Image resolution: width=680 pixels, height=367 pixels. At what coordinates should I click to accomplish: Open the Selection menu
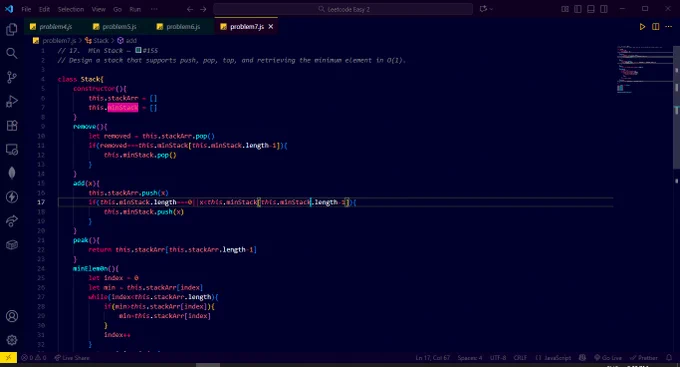(x=71, y=9)
